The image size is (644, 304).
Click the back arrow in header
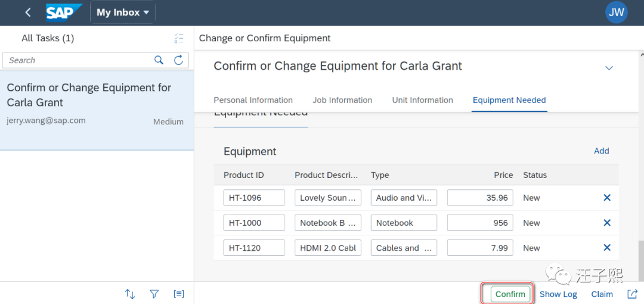tap(27, 13)
